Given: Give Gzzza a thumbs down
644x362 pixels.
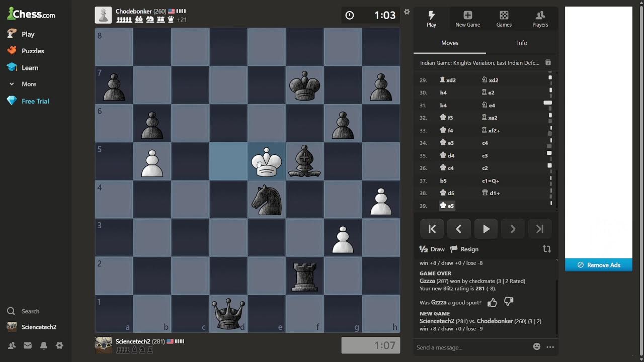Looking at the screenshot, I should pyautogui.click(x=509, y=302).
